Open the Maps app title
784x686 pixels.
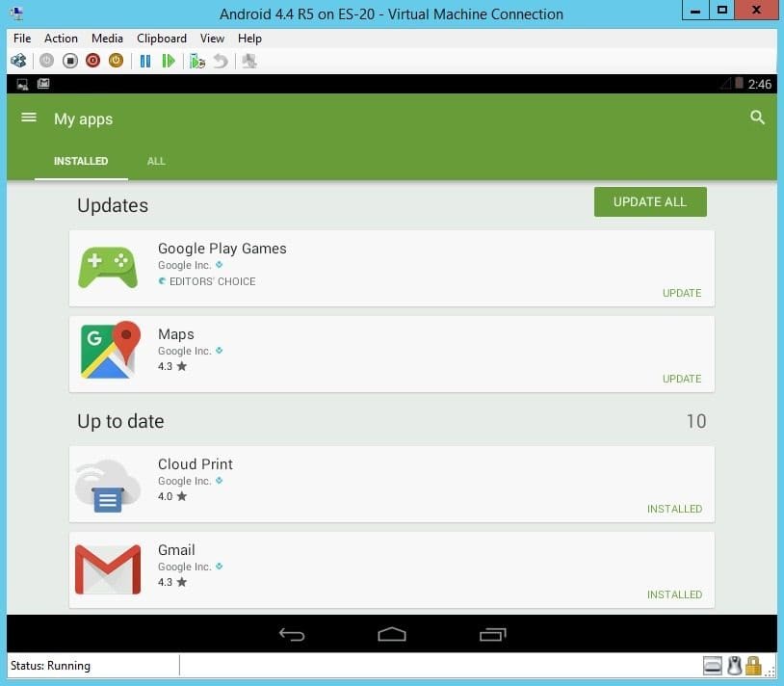(176, 334)
